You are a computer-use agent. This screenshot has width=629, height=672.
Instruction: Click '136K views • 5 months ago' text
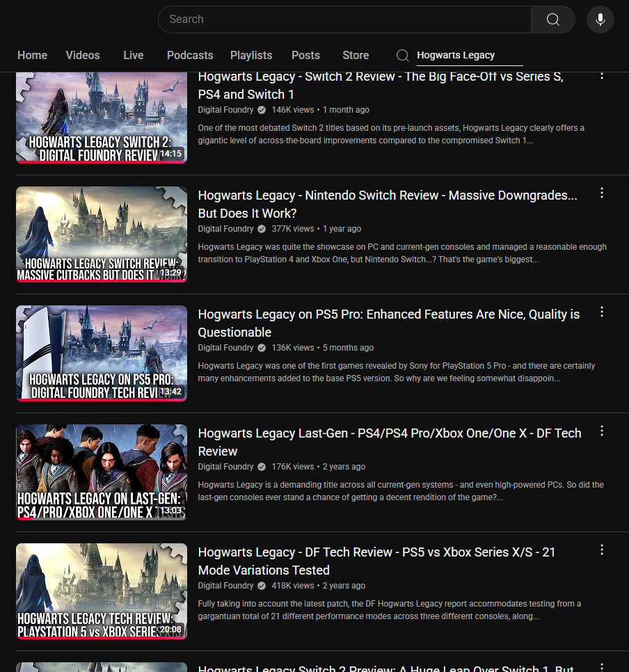322,348
